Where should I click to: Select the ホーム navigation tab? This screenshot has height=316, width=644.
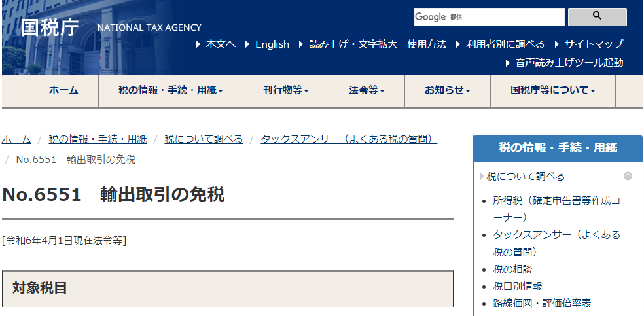pyautogui.click(x=63, y=91)
